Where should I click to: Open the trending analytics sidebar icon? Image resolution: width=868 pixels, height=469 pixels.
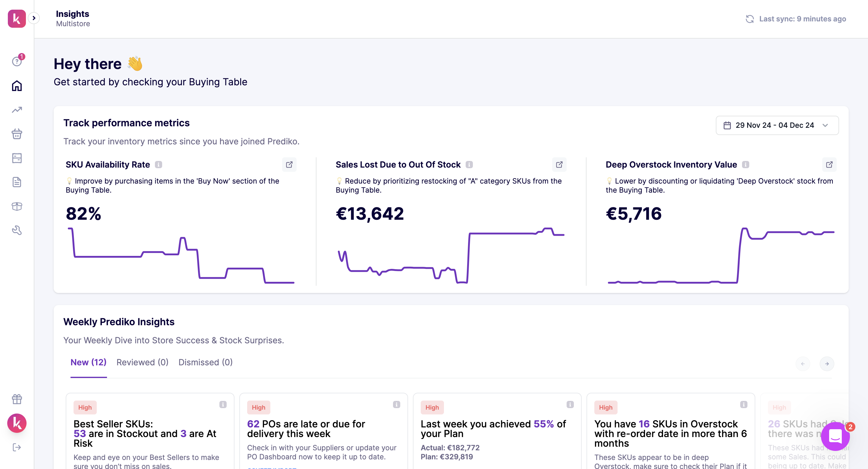(x=17, y=110)
